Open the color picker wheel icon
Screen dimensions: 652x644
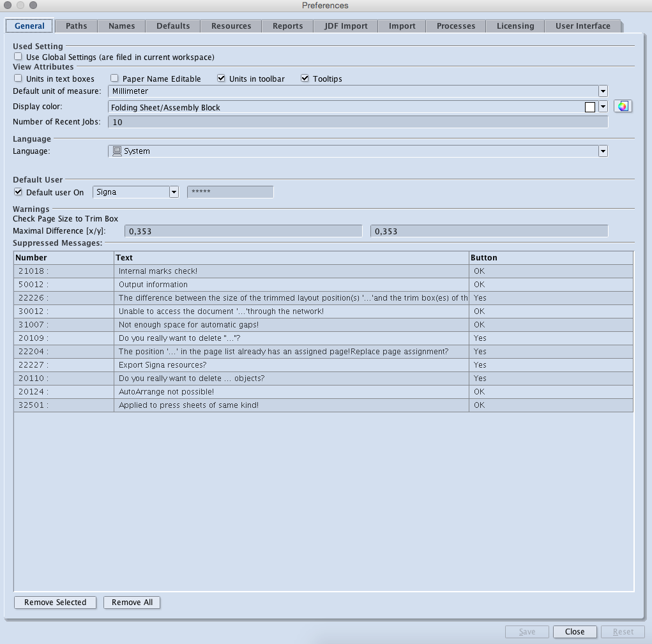point(623,107)
